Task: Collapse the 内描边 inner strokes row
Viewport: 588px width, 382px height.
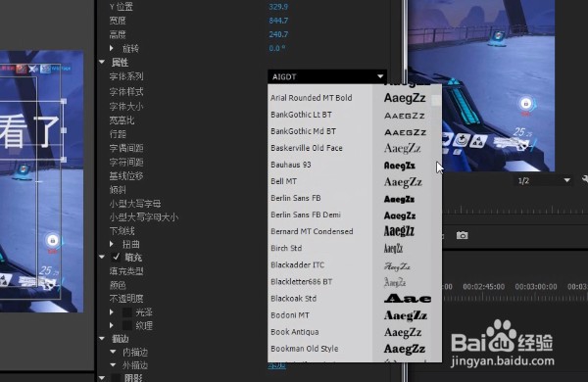Action: click(x=113, y=352)
